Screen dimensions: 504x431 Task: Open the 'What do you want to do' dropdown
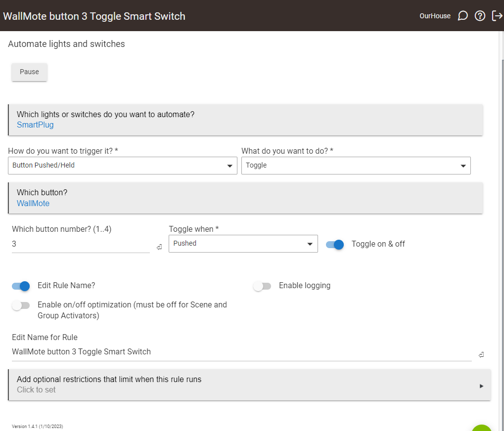coord(356,166)
